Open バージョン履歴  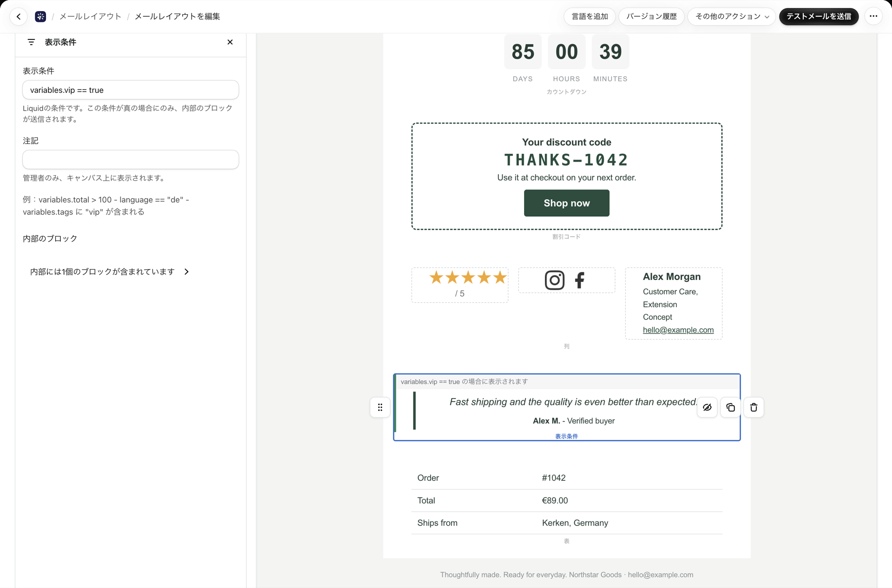pyautogui.click(x=651, y=16)
